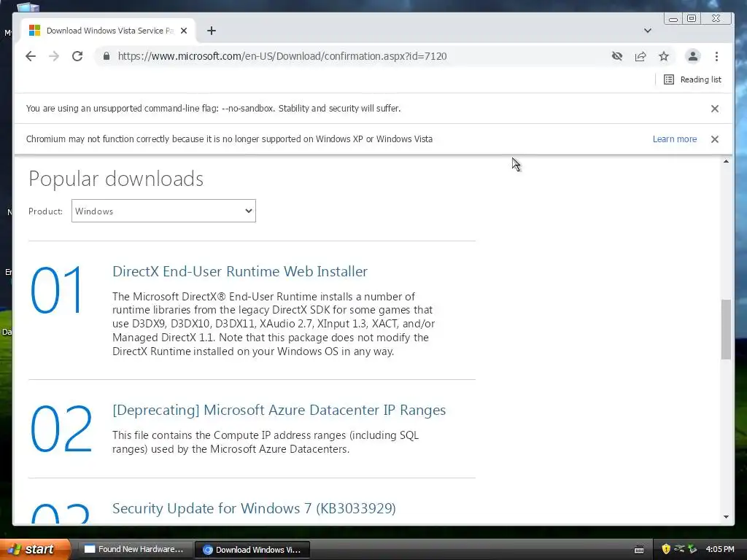
Task: Open the Learn more link
Action: click(675, 139)
